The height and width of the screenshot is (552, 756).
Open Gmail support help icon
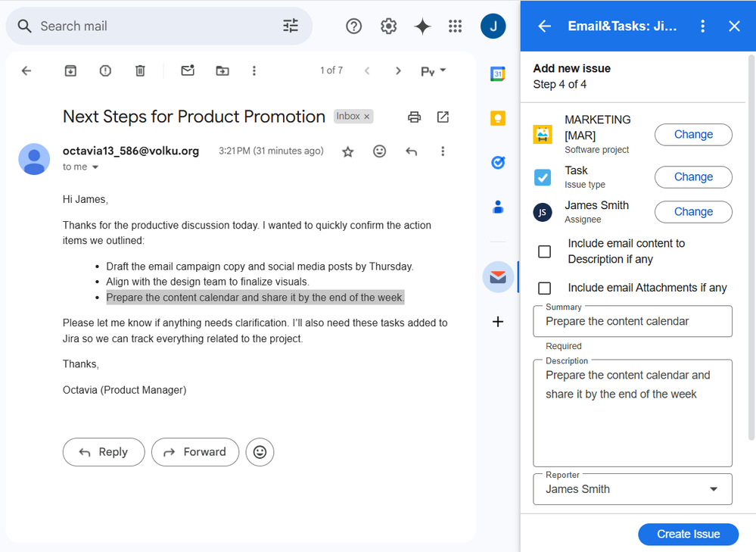point(354,26)
